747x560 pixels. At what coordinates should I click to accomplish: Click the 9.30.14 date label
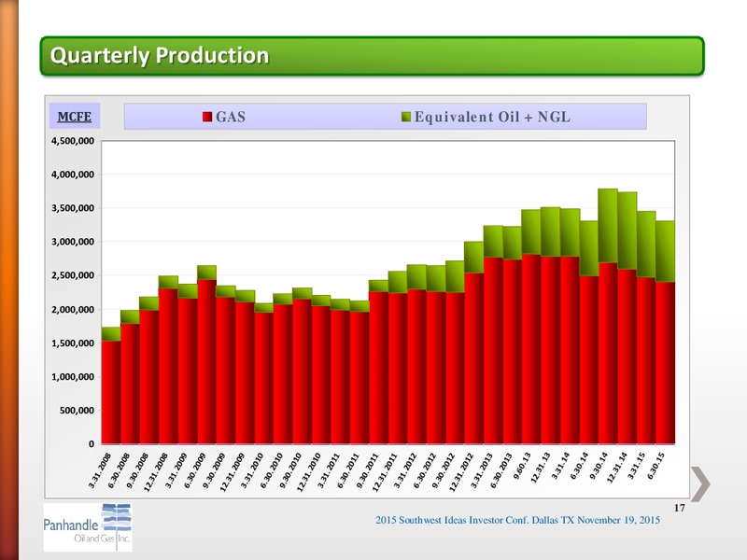coord(599,466)
